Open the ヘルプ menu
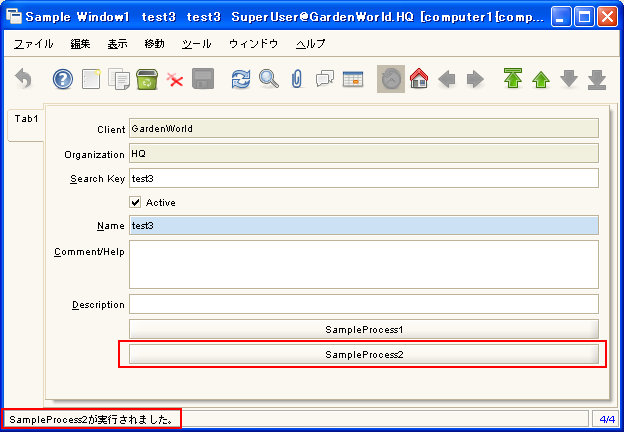 310,44
